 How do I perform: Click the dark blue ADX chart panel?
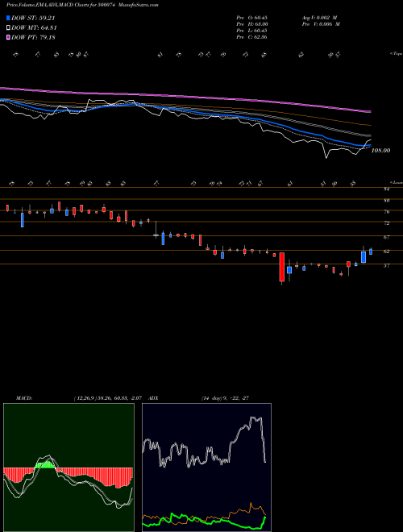[x=206, y=468]
